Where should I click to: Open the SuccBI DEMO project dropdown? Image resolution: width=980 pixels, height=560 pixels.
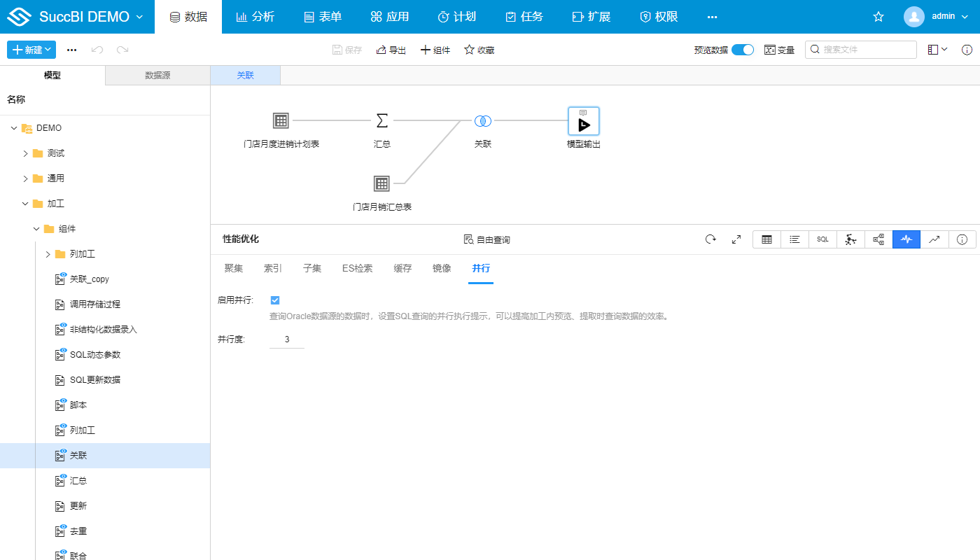point(91,17)
